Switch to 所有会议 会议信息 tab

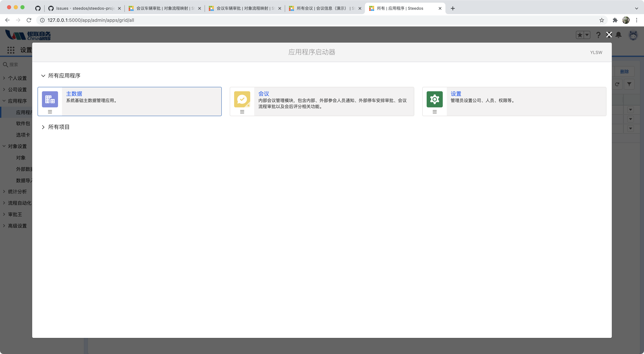pos(325,8)
